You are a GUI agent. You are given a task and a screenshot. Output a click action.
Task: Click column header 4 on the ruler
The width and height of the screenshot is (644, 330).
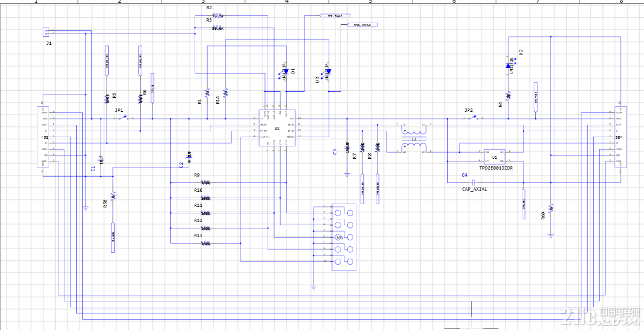287,2
